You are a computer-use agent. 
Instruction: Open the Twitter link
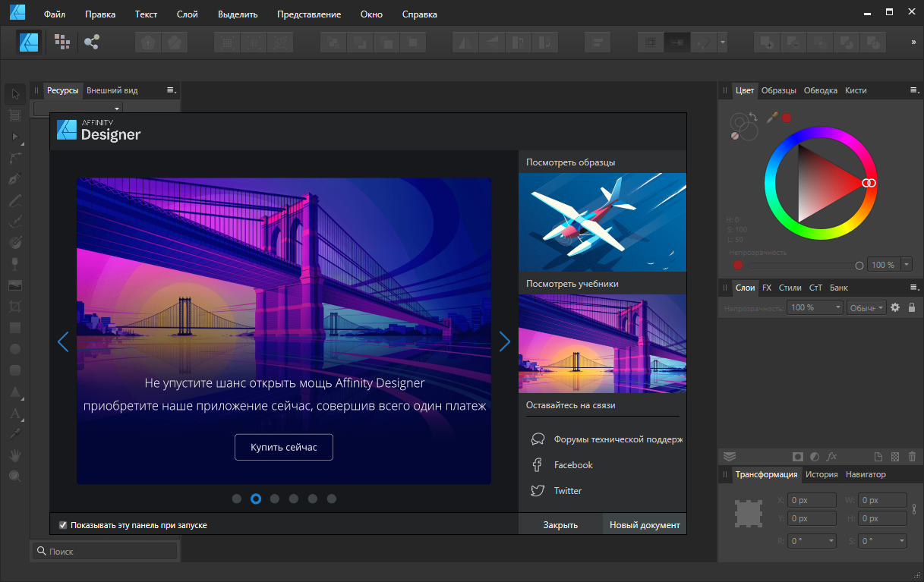tap(568, 491)
